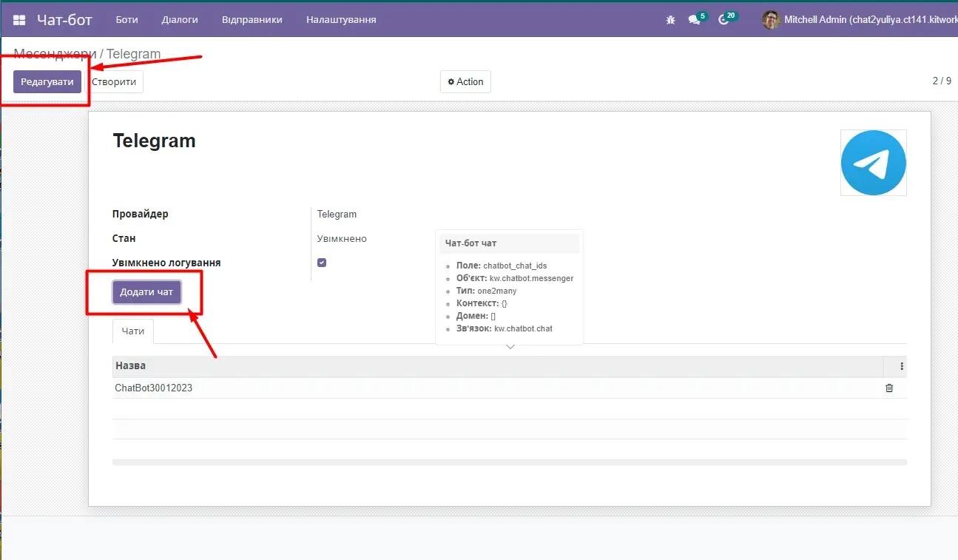Open messages via the conversations icon

pyautogui.click(x=693, y=20)
